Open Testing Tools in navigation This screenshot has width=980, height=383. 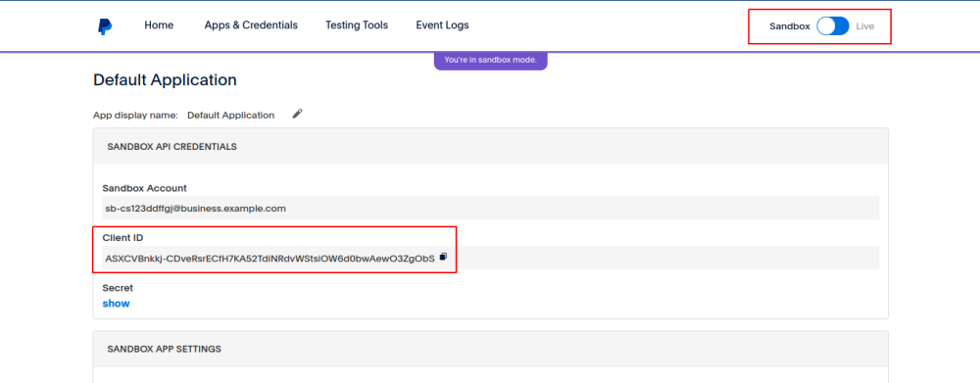(357, 25)
